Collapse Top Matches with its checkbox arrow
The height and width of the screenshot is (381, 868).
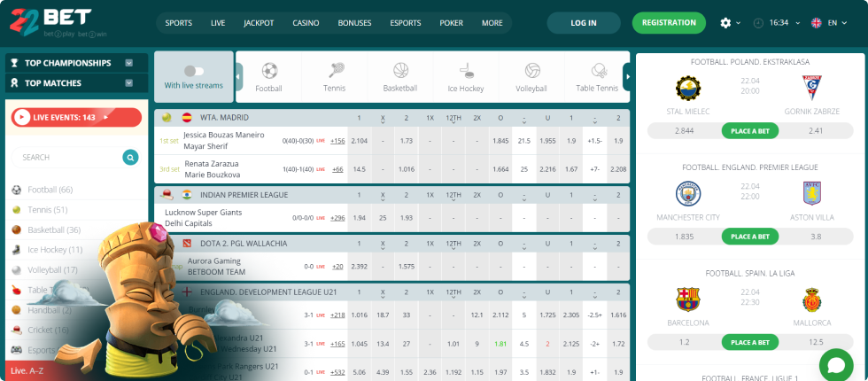129,83
